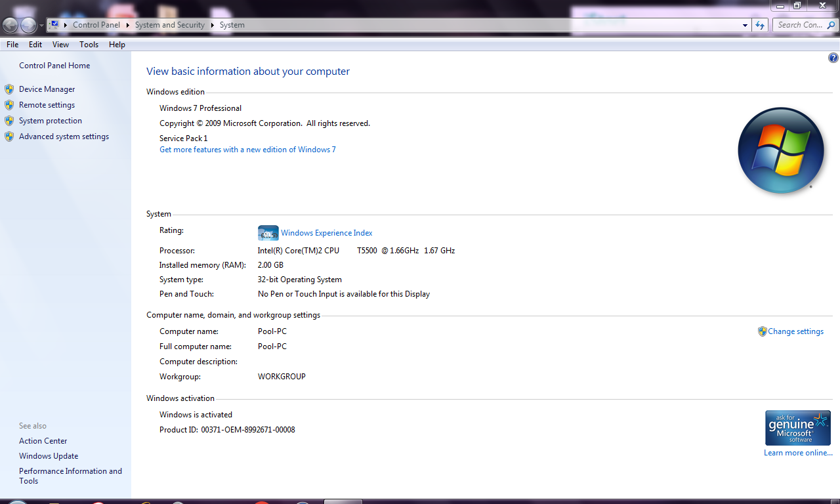Open the address bar previous locations dropdown
Image resolution: width=840 pixels, height=504 pixels.
point(745,25)
